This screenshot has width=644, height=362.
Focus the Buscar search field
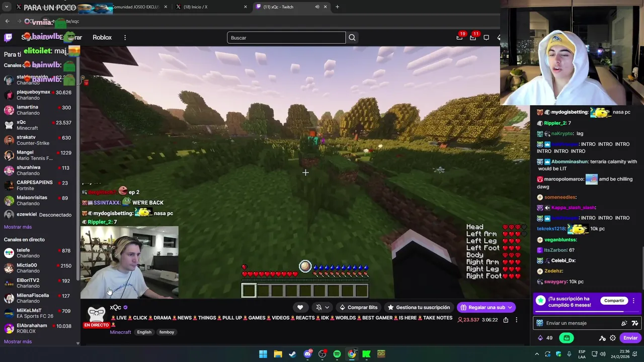286,38
